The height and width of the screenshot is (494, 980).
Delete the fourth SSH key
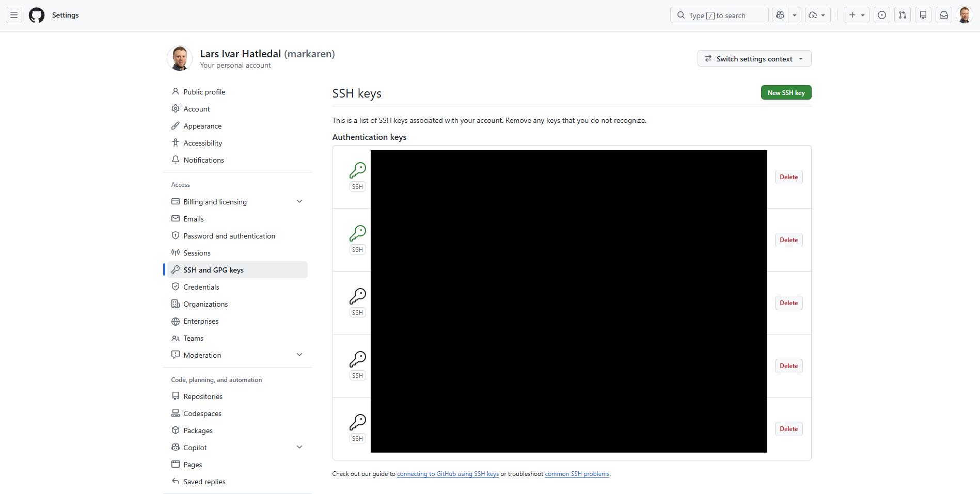click(788, 366)
